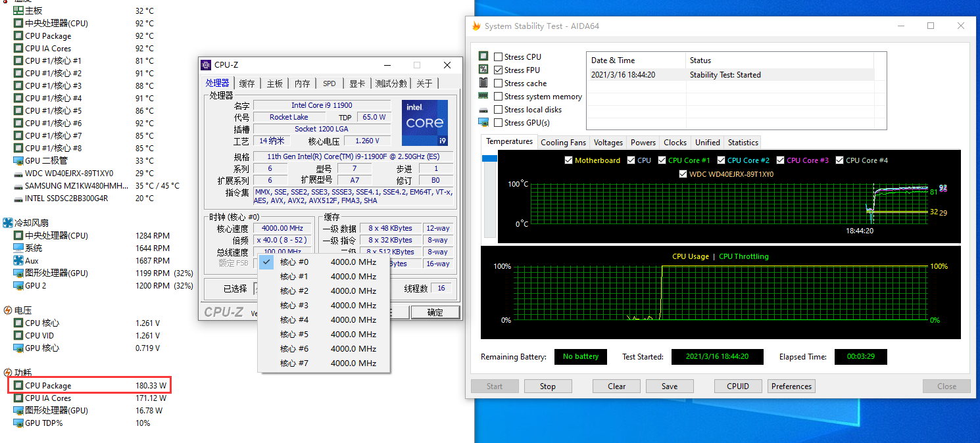The width and height of the screenshot is (980, 443).
Task: Click the 中央处理器(CPU) temperature row icon
Action: pos(18,23)
